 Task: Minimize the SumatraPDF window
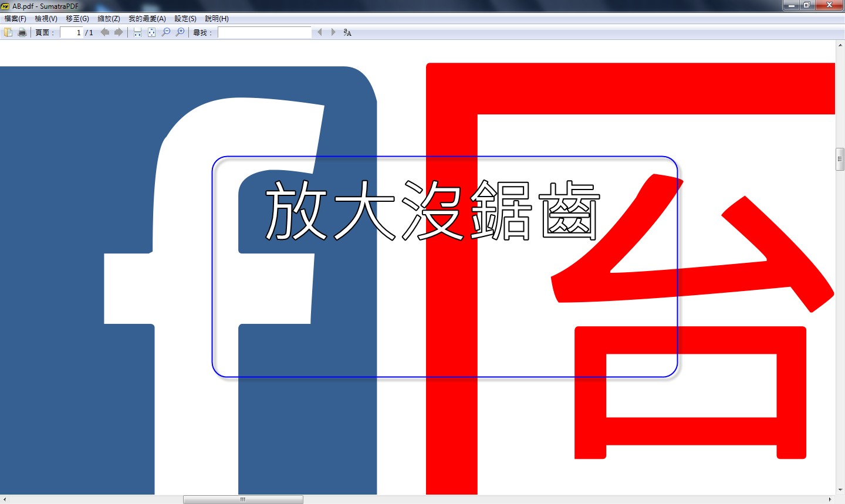791,5
